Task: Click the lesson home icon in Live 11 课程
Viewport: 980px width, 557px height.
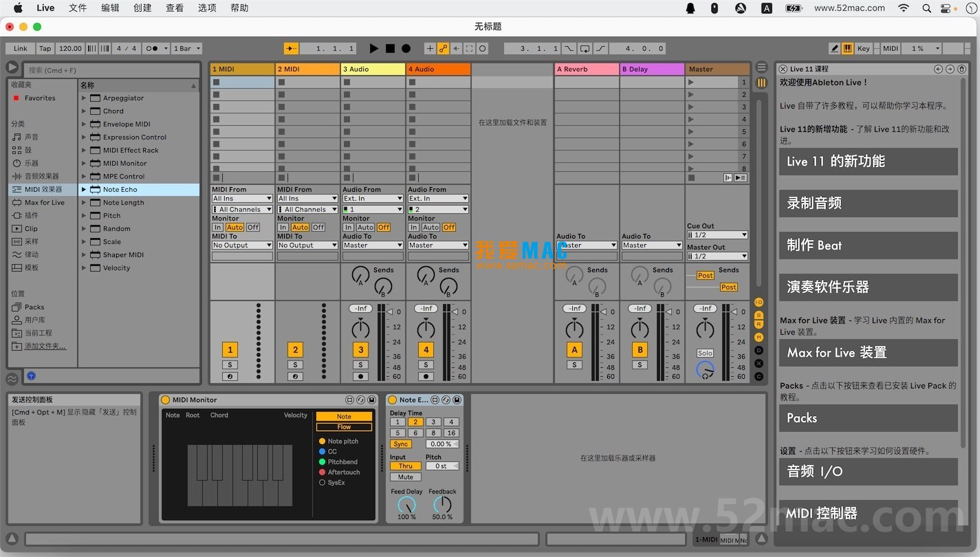Action: click(962, 69)
